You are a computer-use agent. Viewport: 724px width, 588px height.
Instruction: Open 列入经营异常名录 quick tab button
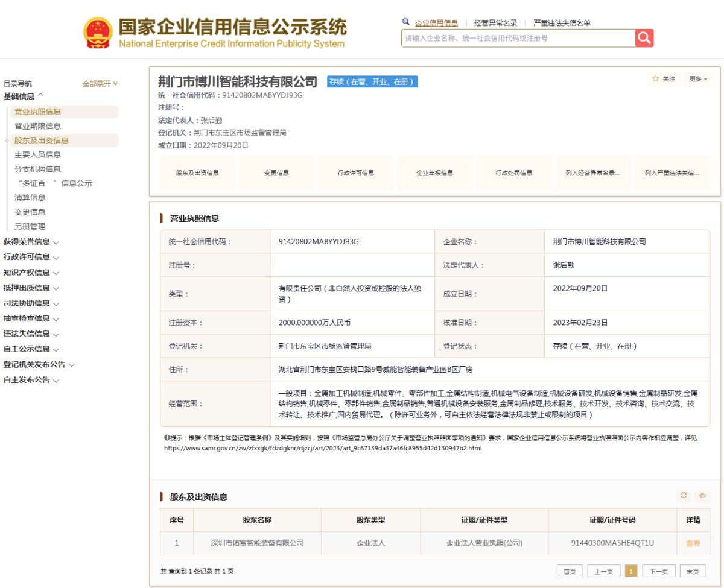[x=593, y=173]
